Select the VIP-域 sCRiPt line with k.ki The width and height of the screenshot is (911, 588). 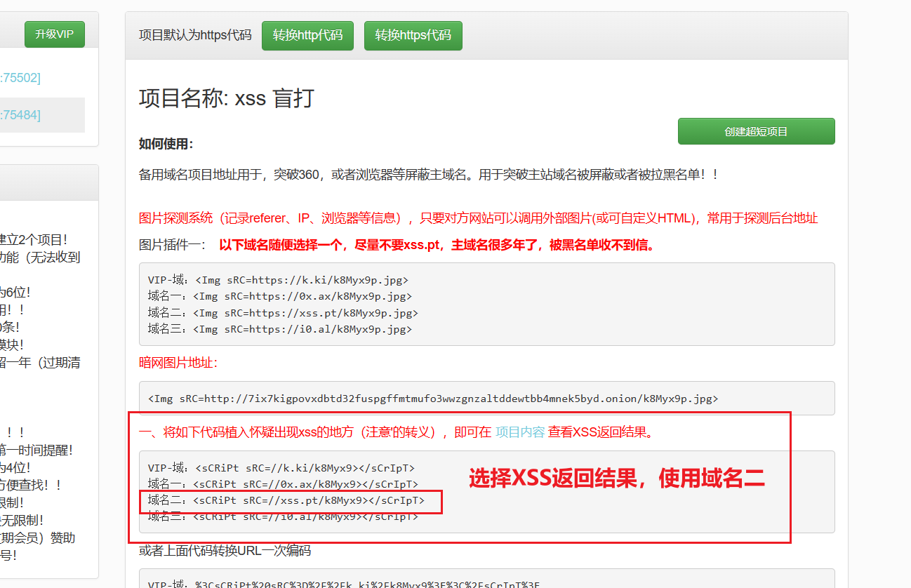[281, 468]
